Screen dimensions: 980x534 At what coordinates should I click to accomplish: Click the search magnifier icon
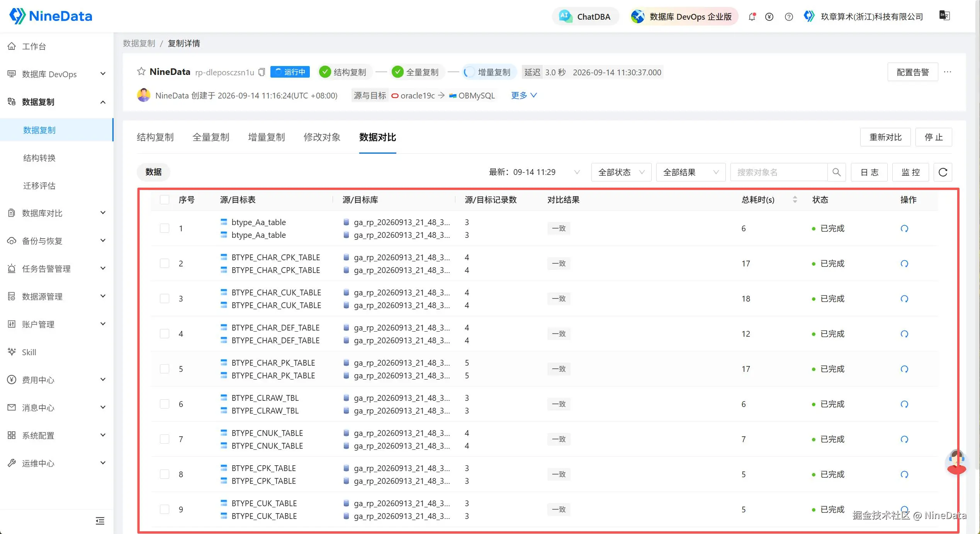[837, 172]
